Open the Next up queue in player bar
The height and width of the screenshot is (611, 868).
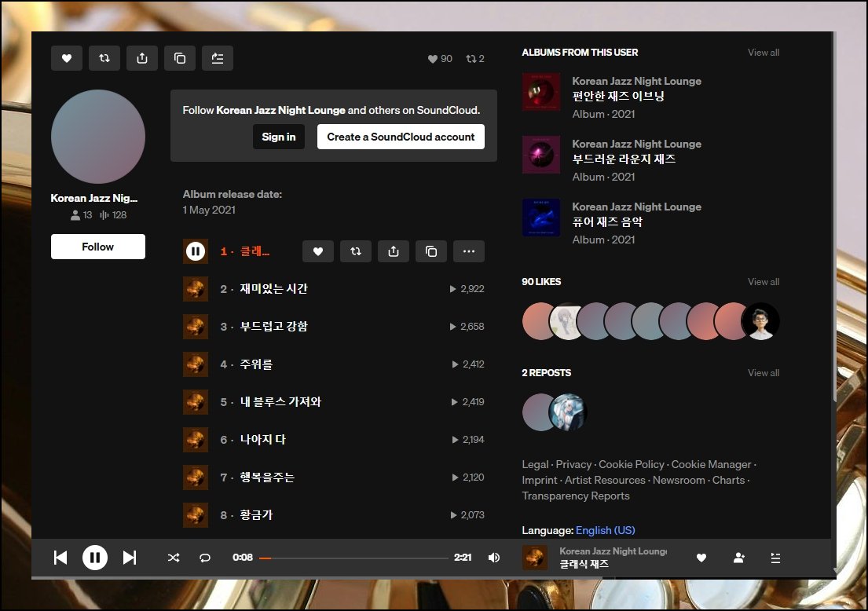point(775,558)
